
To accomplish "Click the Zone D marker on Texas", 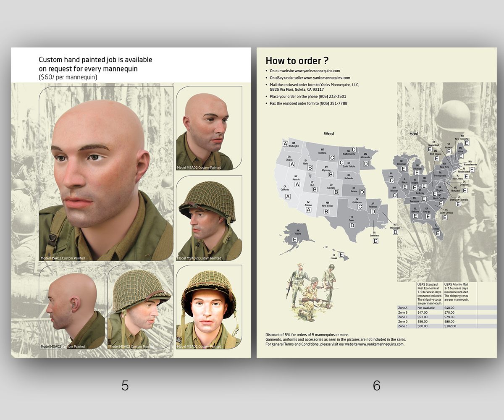I will pos(352,225).
